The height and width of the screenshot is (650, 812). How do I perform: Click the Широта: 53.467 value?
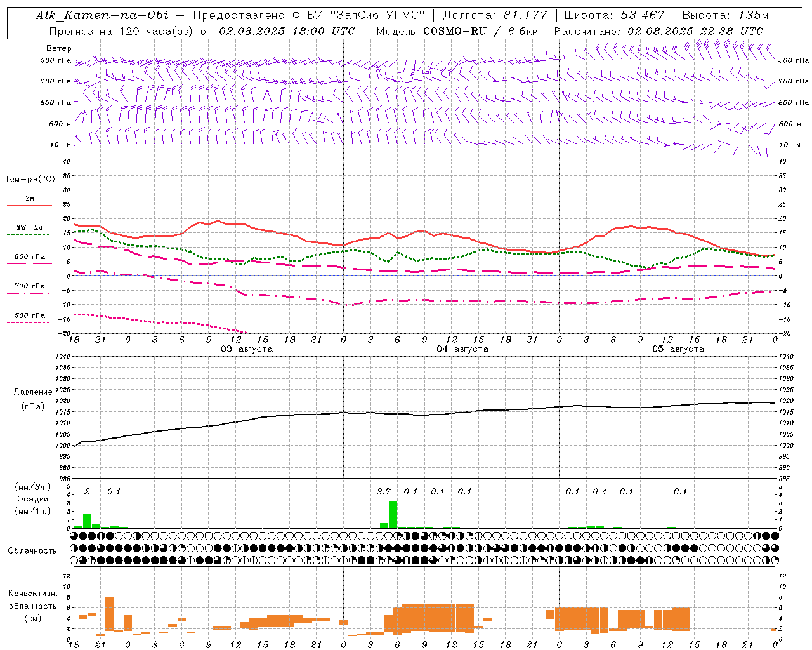point(615,15)
